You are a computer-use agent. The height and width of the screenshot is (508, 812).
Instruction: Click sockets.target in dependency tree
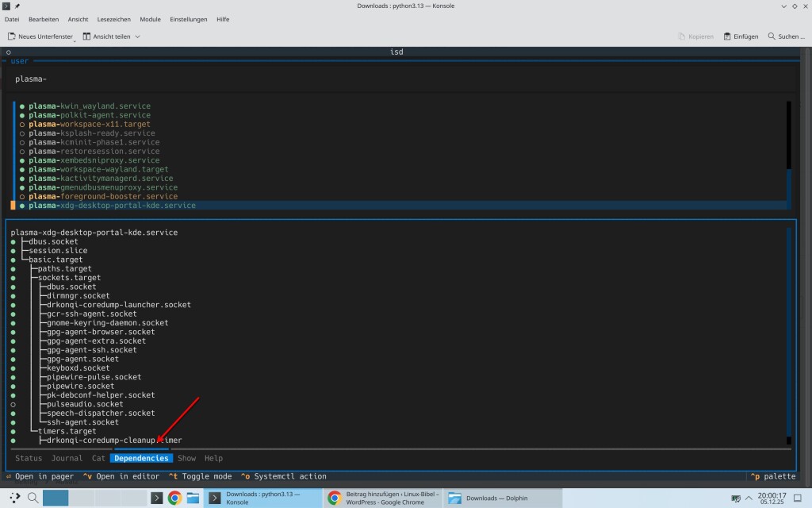click(x=70, y=278)
